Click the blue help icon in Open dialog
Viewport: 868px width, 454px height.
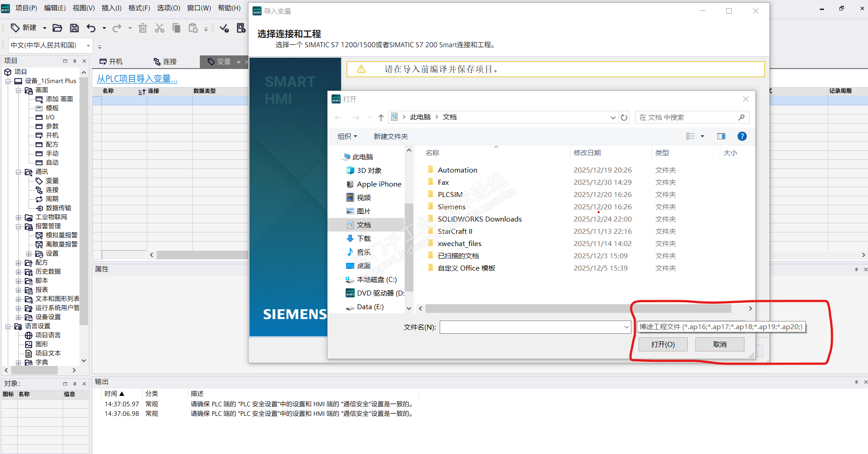(x=742, y=136)
